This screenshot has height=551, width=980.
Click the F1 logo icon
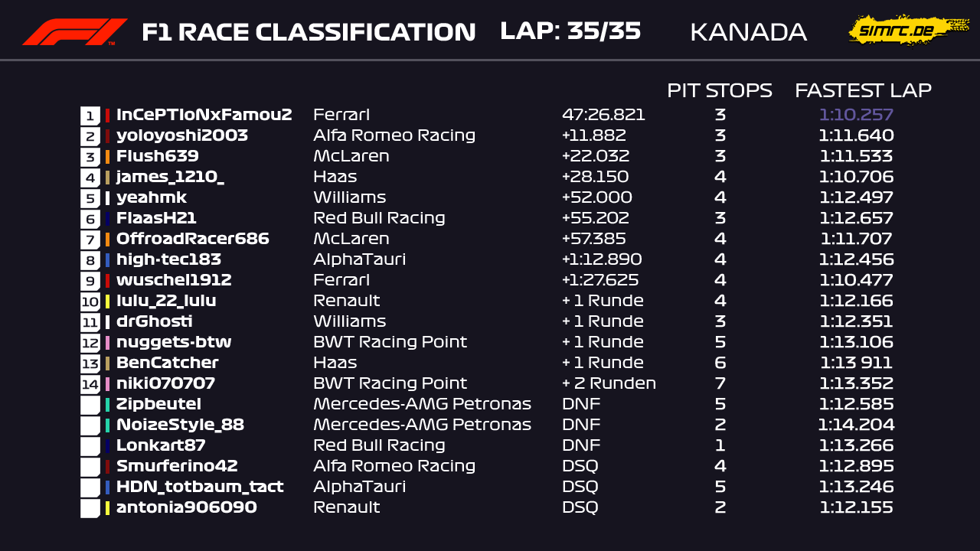tap(74, 32)
